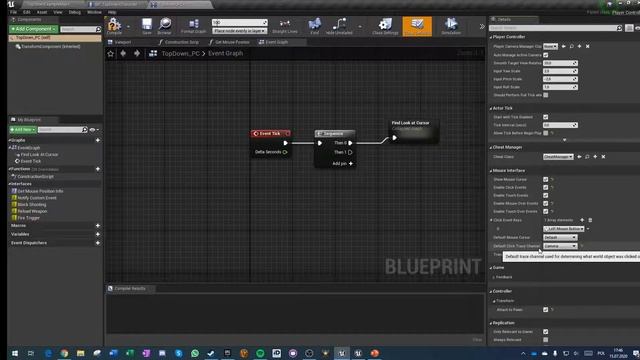Click the Add Component button

[33, 29]
